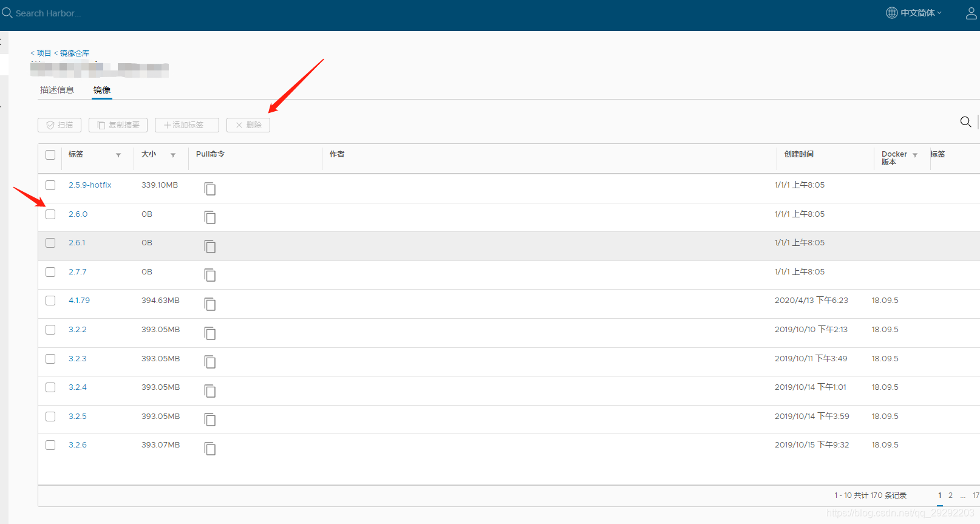Open tag 3.2.5 link
Screen dimensions: 980x524
77,417
